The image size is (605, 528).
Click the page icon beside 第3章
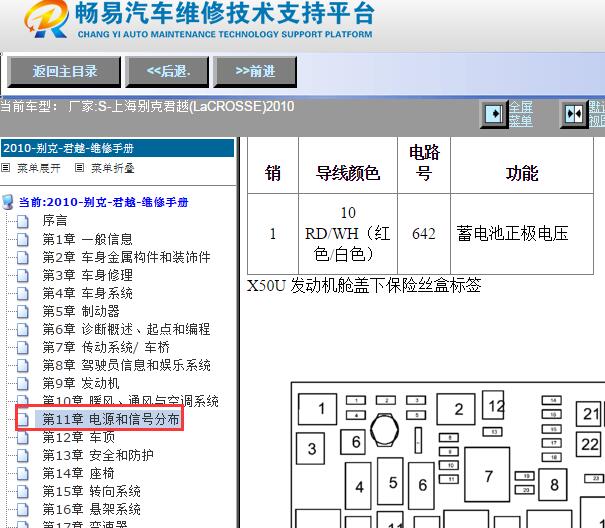[x=23, y=276]
